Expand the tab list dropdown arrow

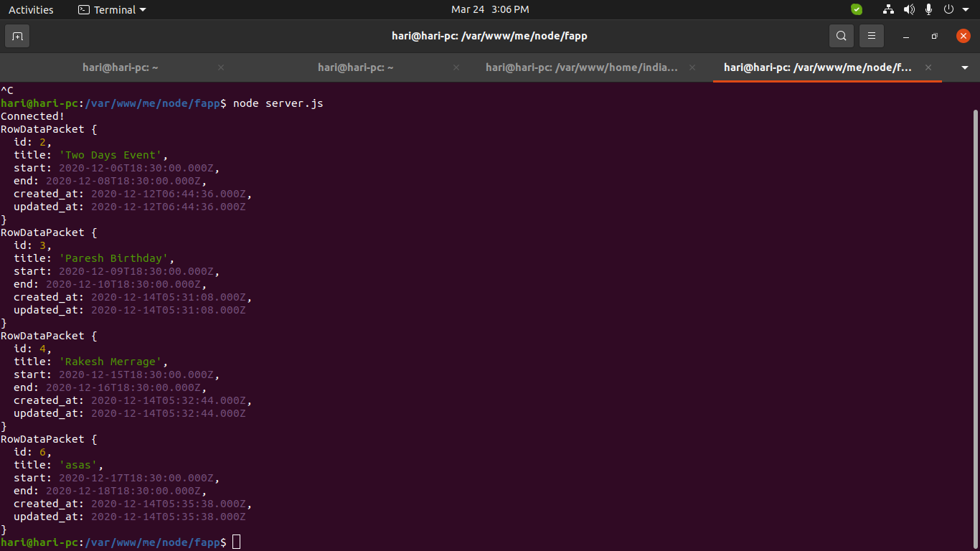point(965,67)
